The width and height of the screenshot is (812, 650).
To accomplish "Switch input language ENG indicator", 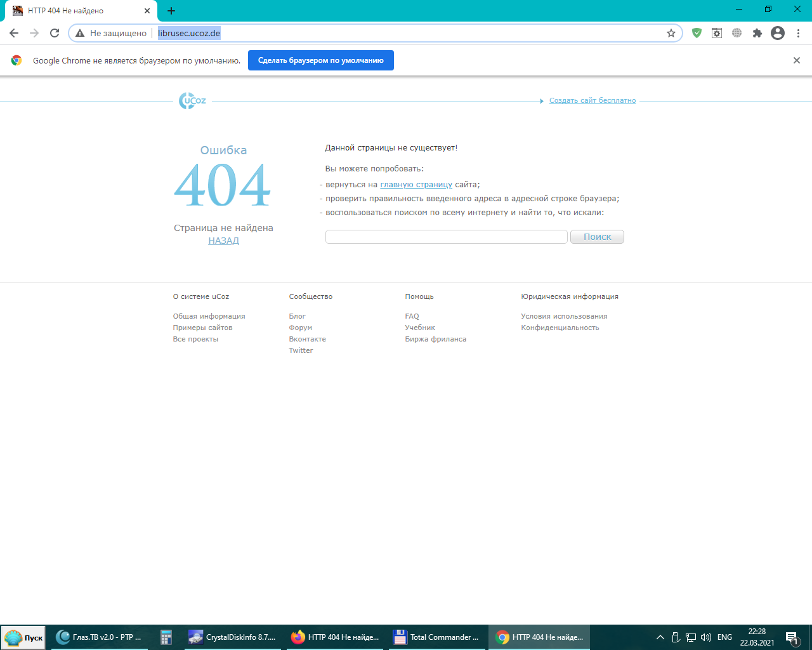I will pyautogui.click(x=724, y=637).
